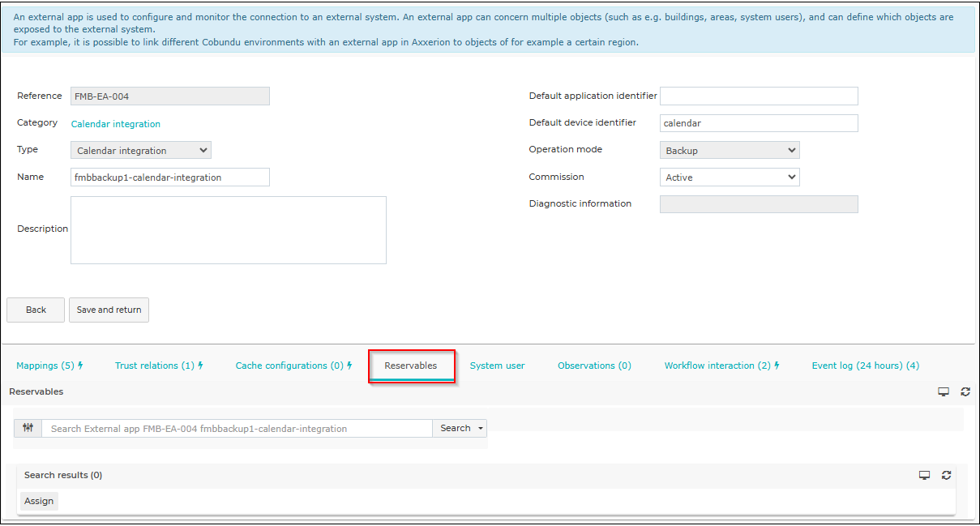Click the monitor icon in Search results header
This screenshot has width=980, height=526.
click(x=924, y=475)
